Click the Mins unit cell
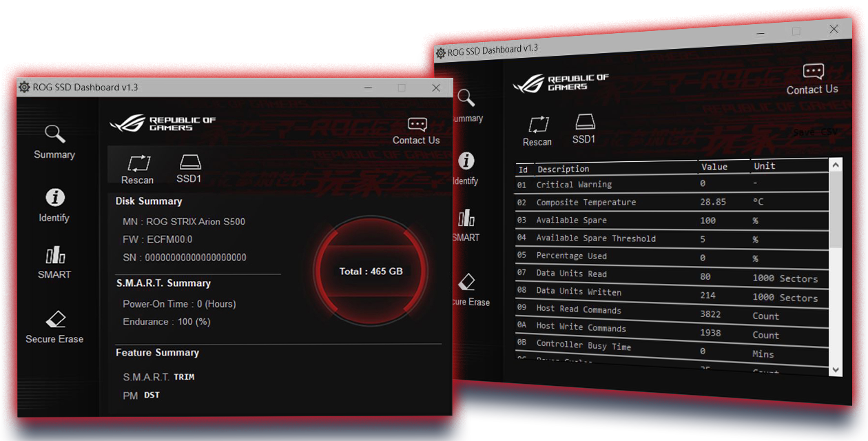Screen dimensions: 868x441 coord(763,354)
